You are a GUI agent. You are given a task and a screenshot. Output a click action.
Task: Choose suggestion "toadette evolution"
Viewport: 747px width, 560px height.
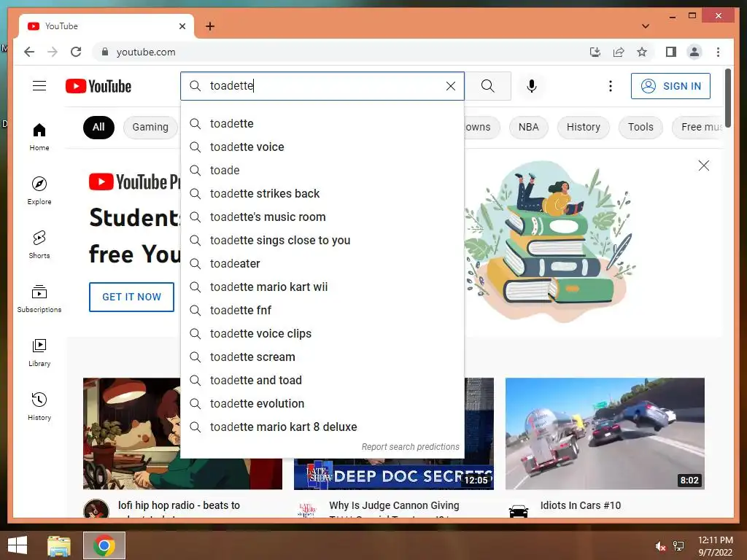tap(322, 403)
